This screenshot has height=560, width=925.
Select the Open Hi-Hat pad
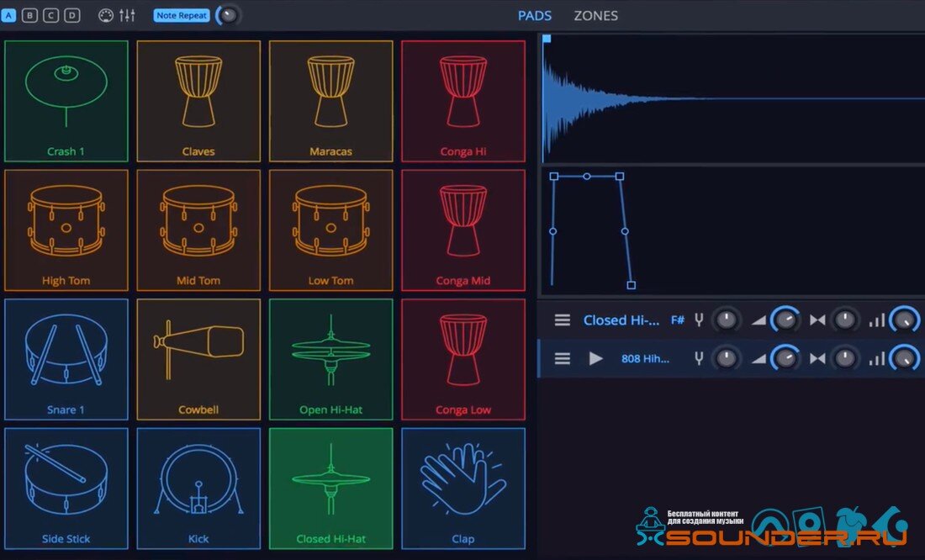331,359
